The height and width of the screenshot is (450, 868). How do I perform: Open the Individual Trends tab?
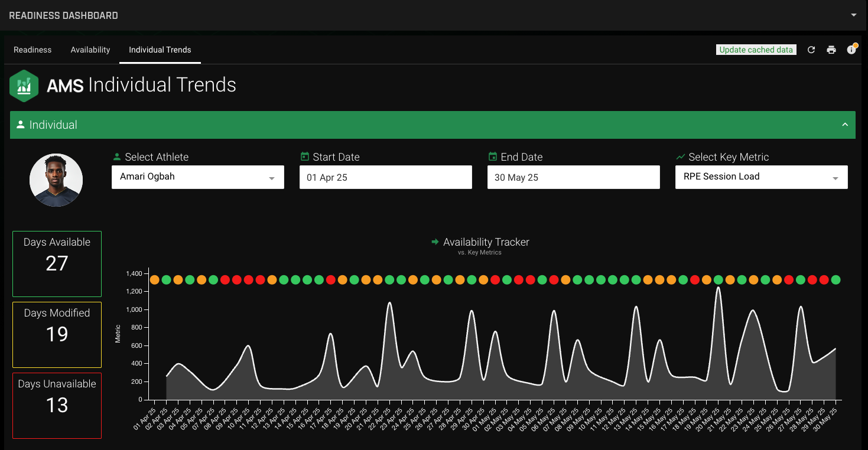click(x=160, y=50)
